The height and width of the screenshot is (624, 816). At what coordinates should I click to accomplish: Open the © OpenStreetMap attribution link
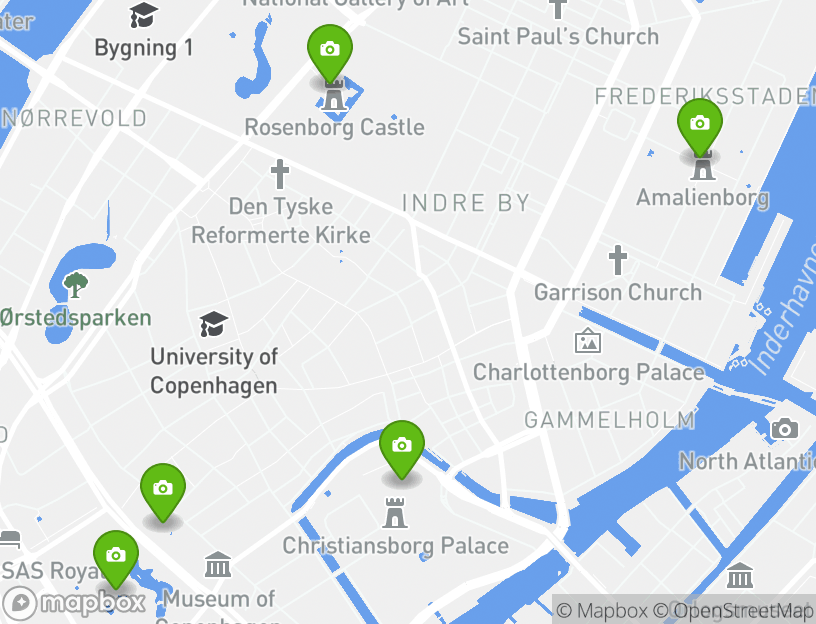[x=733, y=610]
